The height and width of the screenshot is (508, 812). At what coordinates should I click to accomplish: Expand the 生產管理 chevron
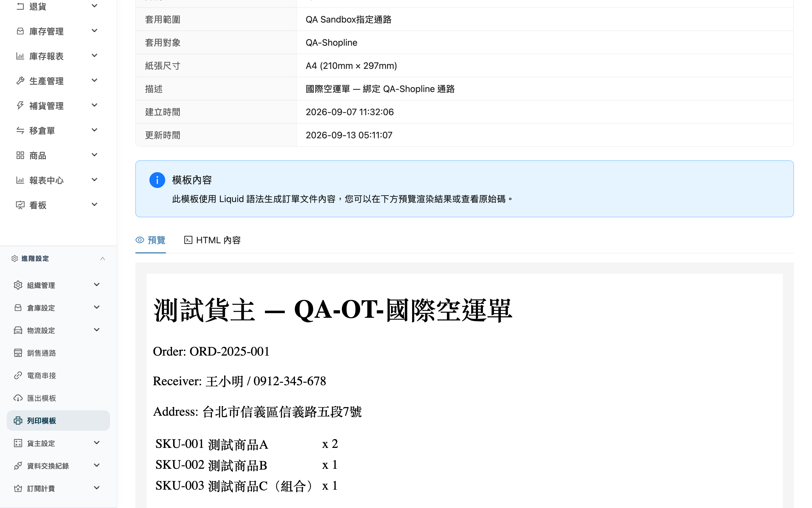pyautogui.click(x=95, y=81)
